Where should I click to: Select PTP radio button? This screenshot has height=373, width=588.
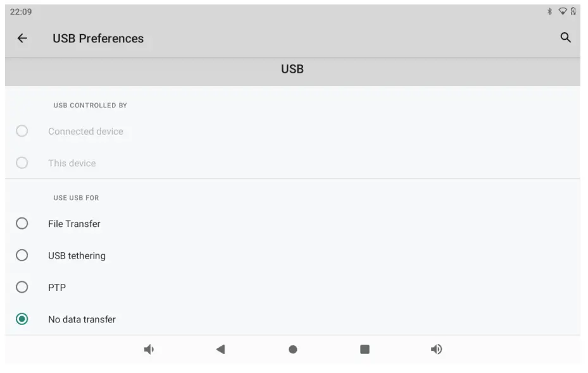[x=22, y=287]
